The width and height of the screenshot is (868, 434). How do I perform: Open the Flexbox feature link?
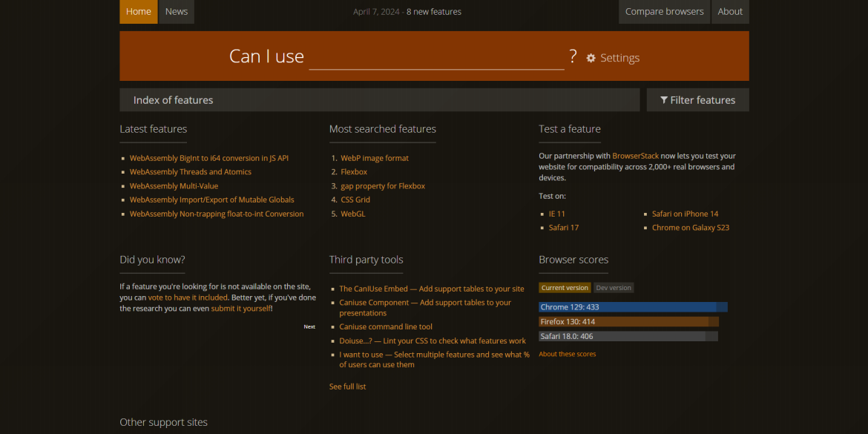tap(354, 172)
